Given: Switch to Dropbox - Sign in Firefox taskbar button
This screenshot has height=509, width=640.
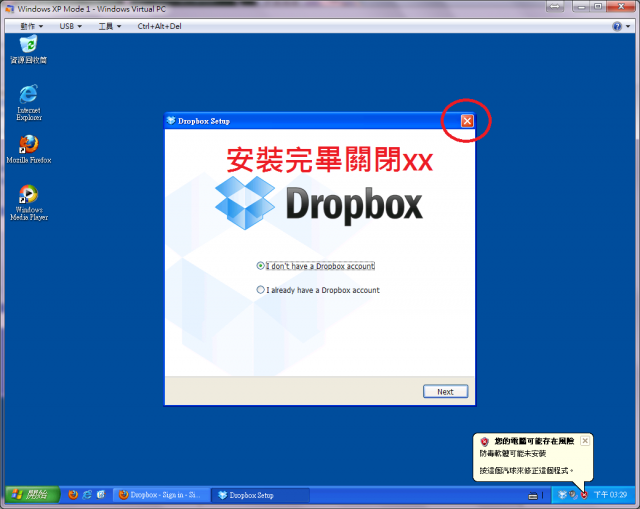Looking at the screenshot, I should [x=161, y=495].
